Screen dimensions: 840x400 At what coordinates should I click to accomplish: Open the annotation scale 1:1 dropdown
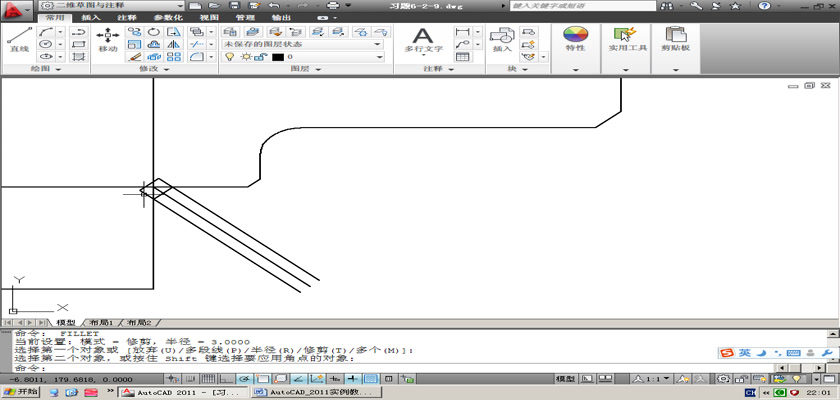(653, 379)
